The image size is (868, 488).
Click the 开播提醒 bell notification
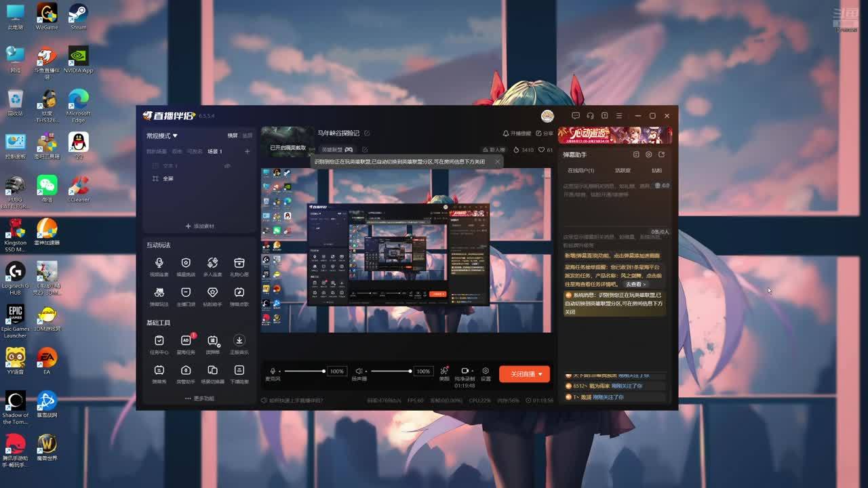click(x=517, y=134)
